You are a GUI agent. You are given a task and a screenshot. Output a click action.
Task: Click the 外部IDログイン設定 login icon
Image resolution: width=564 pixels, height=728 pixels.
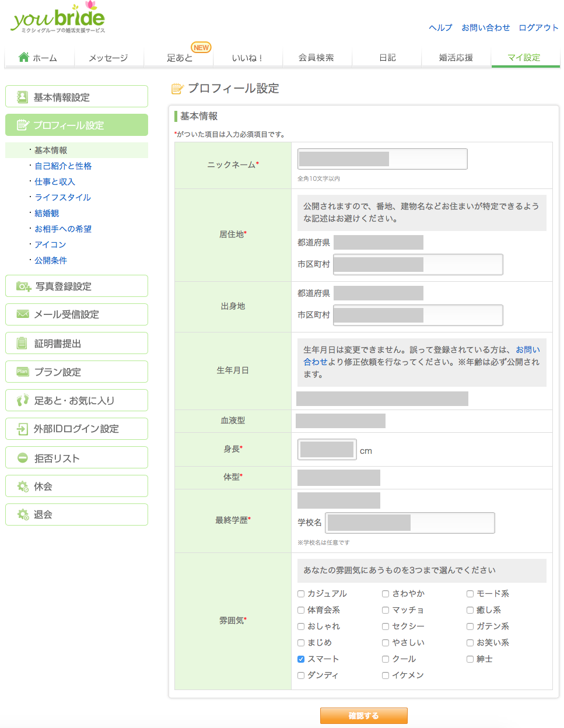point(22,429)
